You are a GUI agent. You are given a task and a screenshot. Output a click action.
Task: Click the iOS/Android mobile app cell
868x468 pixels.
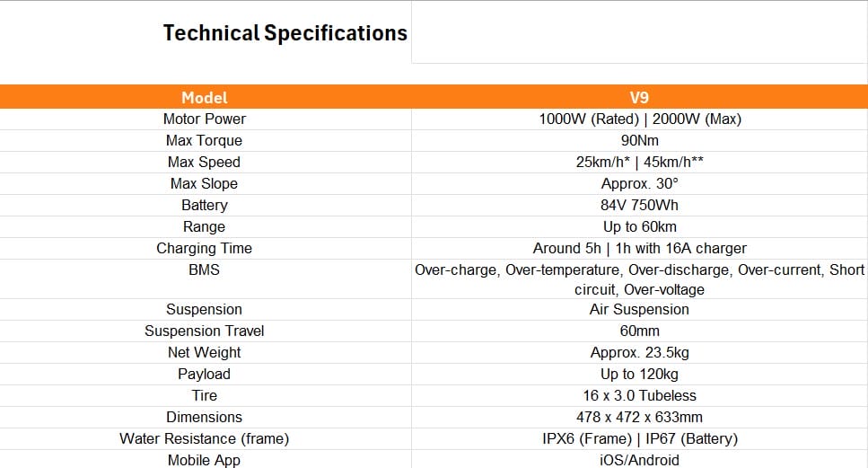[x=639, y=460]
